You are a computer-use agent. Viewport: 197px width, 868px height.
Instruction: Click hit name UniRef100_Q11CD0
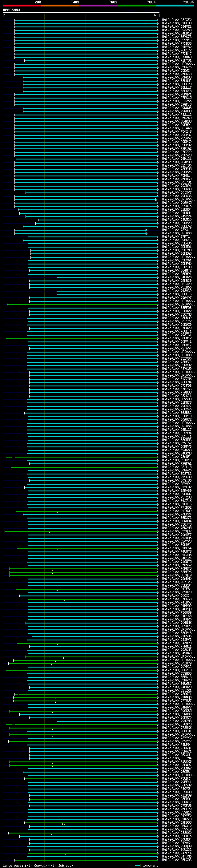tap(176, 477)
